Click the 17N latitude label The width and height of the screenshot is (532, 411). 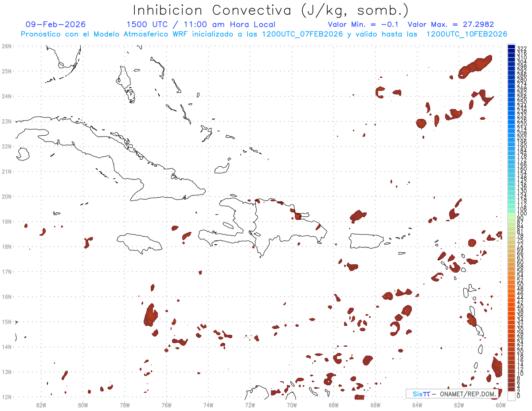point(6,271)
